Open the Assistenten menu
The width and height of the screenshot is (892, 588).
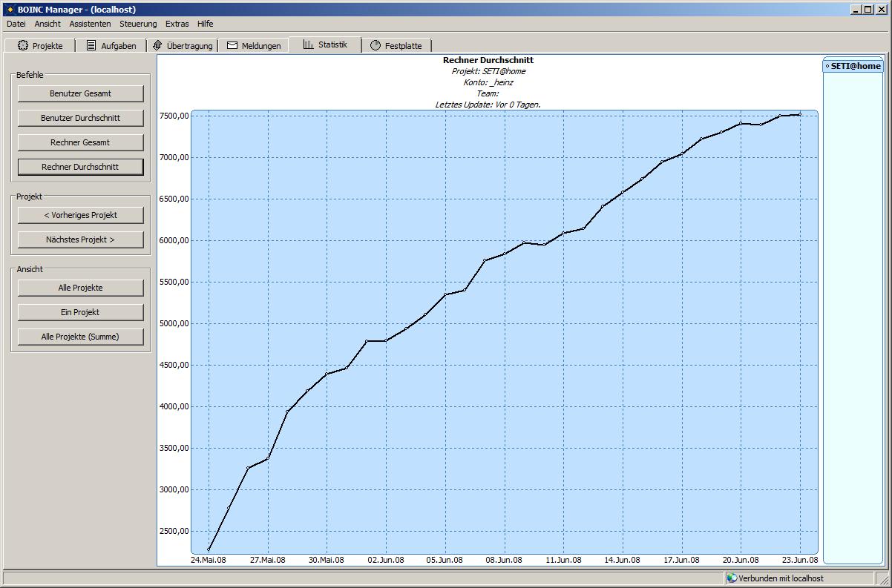(x=91, y=24)
